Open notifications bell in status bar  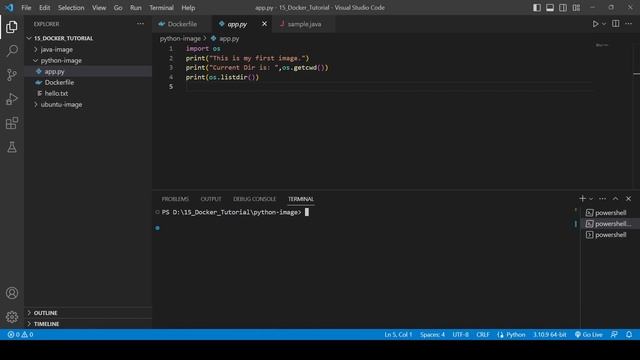[x=629, y=334]
